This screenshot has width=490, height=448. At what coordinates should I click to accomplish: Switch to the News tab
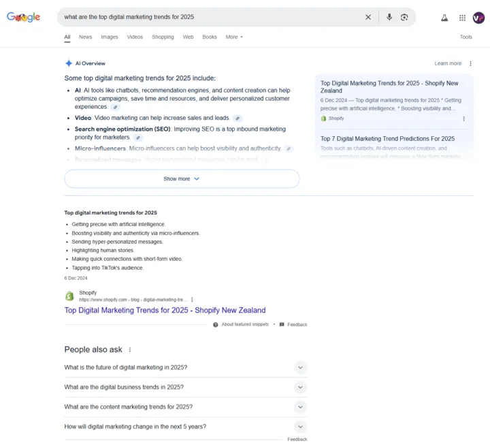click(85, 37)
